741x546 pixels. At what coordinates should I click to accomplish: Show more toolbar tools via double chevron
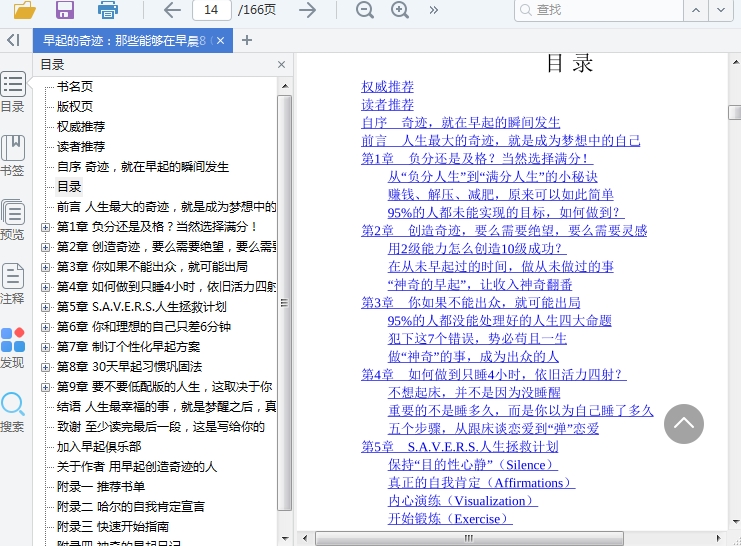click(433, 10)
